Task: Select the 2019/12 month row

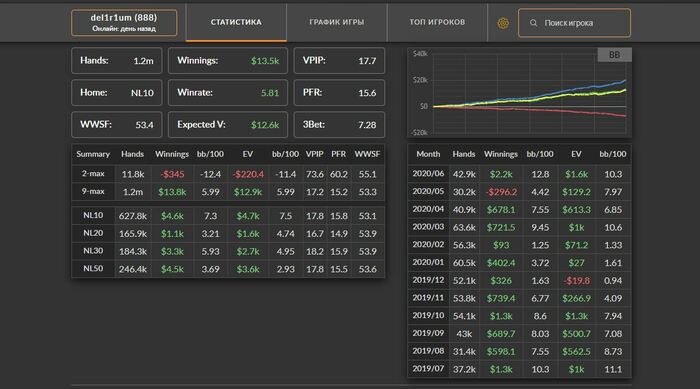Action: click(519, 280)
